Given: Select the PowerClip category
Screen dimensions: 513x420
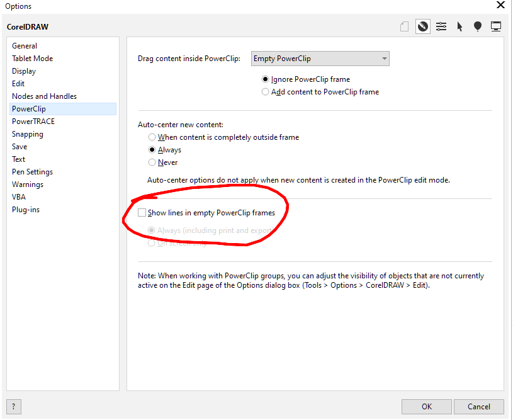Looking at the screenshot, I should point(63,109).
